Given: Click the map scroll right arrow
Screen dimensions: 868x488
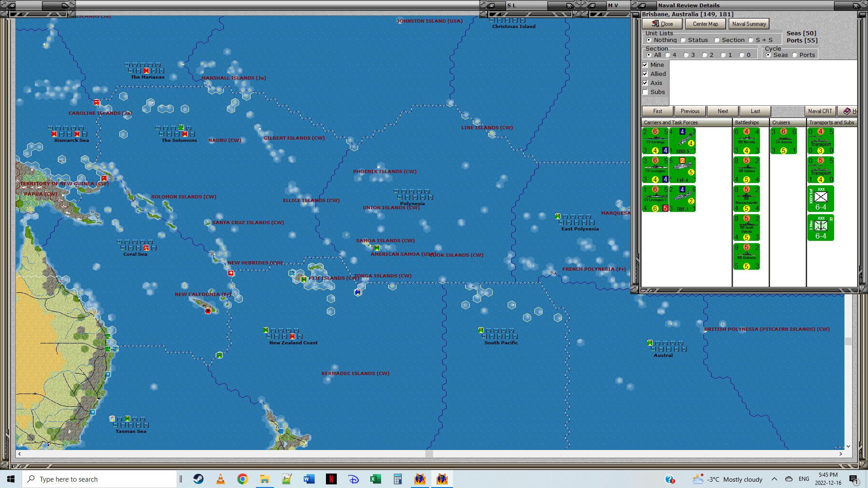Looking at the screenshot, I should point(841,454).
